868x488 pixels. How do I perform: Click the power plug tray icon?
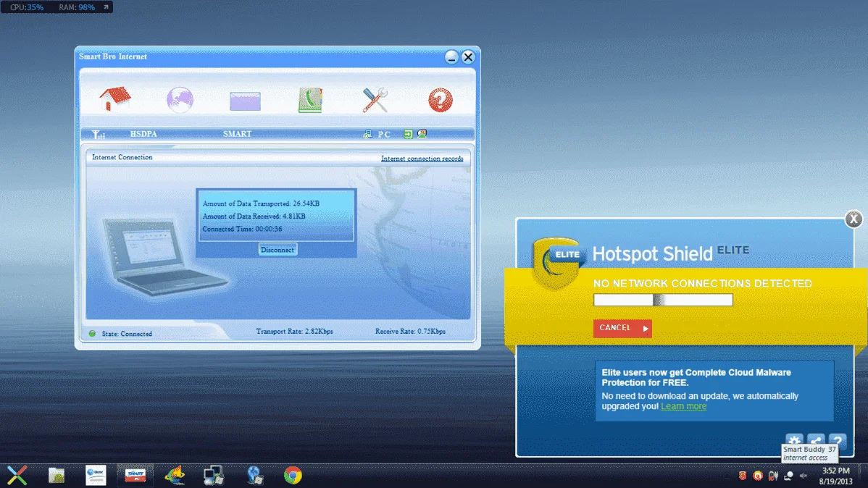point(773,476)
